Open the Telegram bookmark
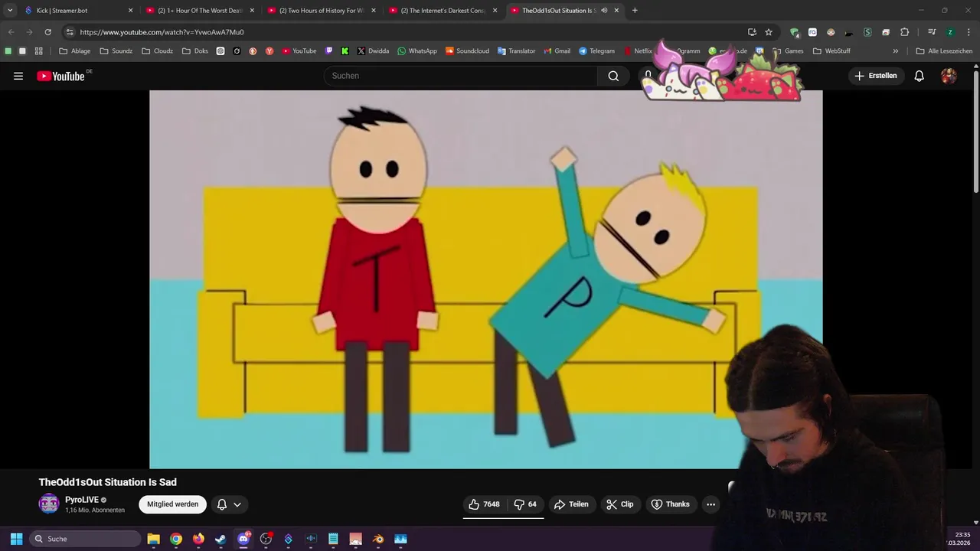980x551 pixels. click(596, 51)
